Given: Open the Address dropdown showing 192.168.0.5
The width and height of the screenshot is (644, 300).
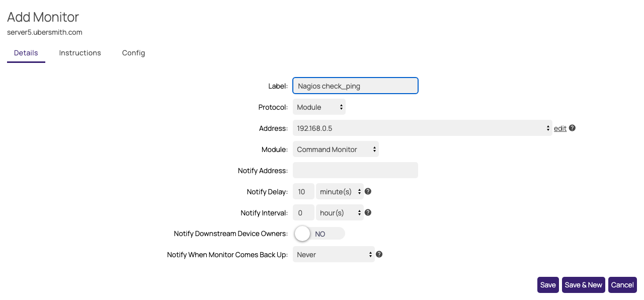Looking at the screenshot, I should tap(422, 128).
